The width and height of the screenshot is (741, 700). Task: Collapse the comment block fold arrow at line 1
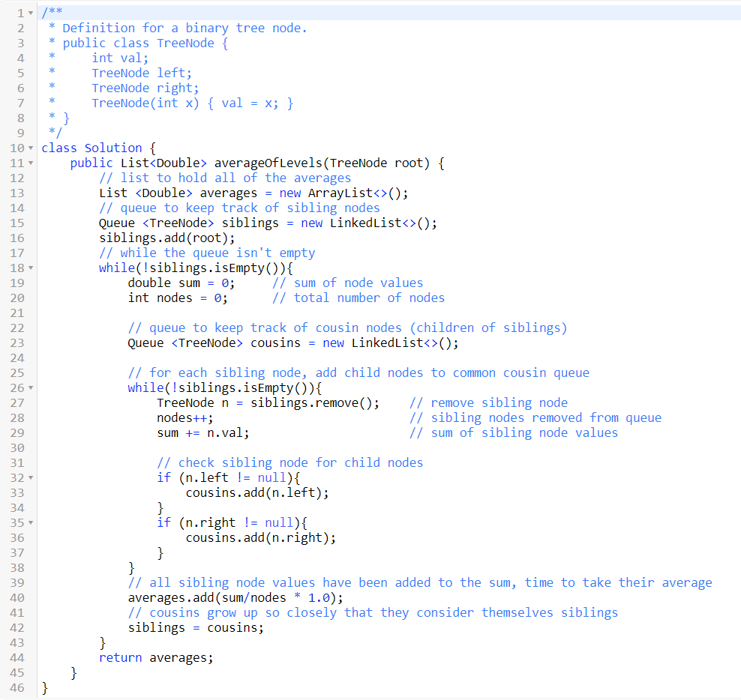(x=31, y=13)
